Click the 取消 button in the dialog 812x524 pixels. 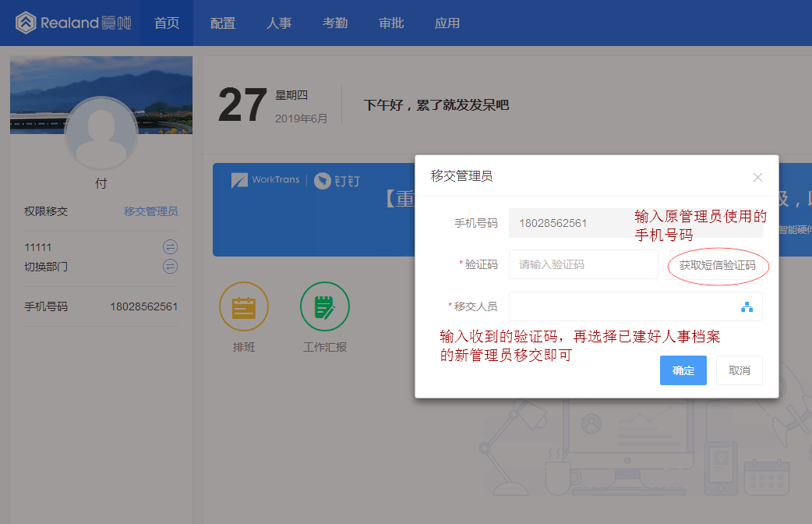click(739, 370)
